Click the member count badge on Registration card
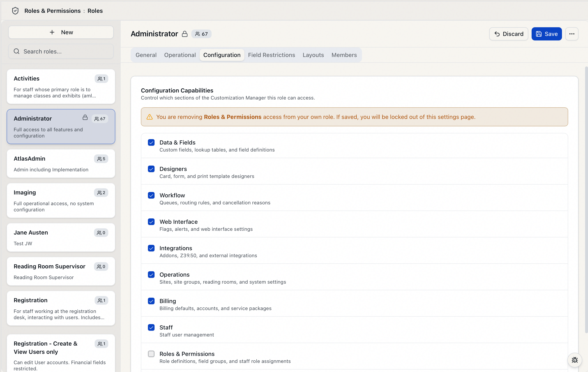Image resolution: width=588 pixels, height=372 pixels. (x=101, y=301)
